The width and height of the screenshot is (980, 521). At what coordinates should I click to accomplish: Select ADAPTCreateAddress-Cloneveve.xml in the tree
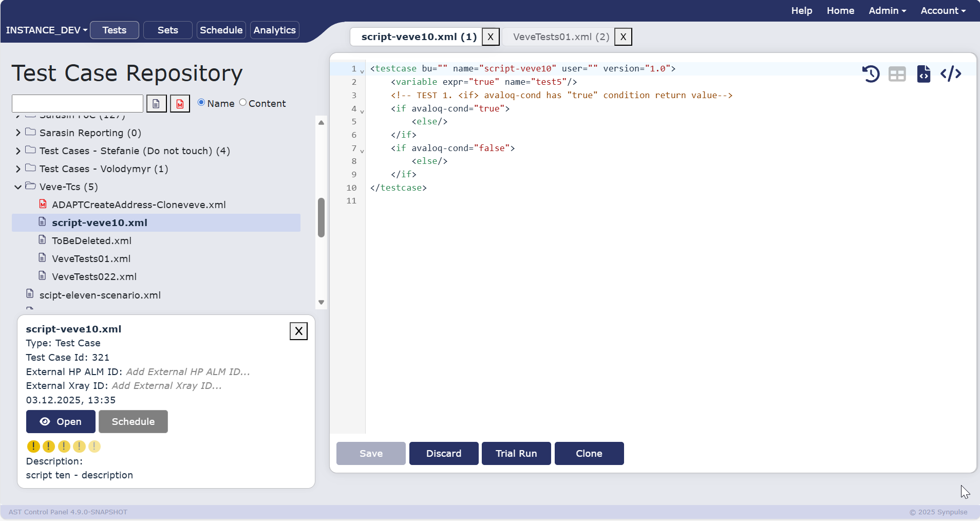(x=139, y=204)
